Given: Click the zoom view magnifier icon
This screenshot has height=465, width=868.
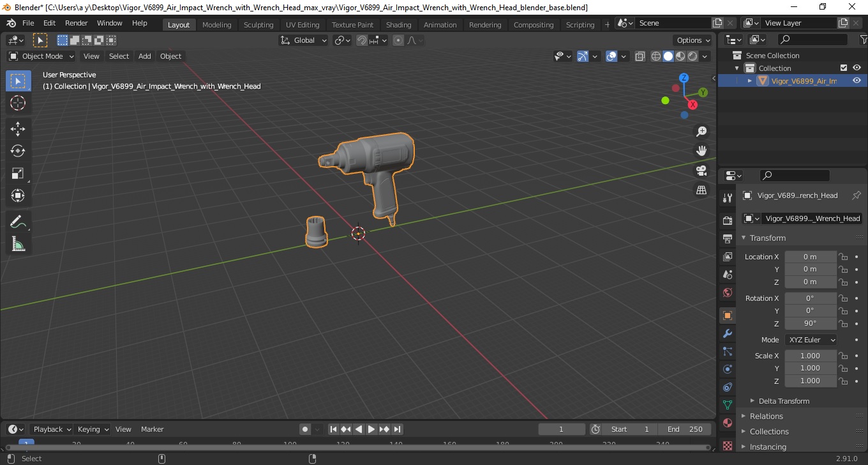Looking at the screenshot, I should click(x=701, y=132).
